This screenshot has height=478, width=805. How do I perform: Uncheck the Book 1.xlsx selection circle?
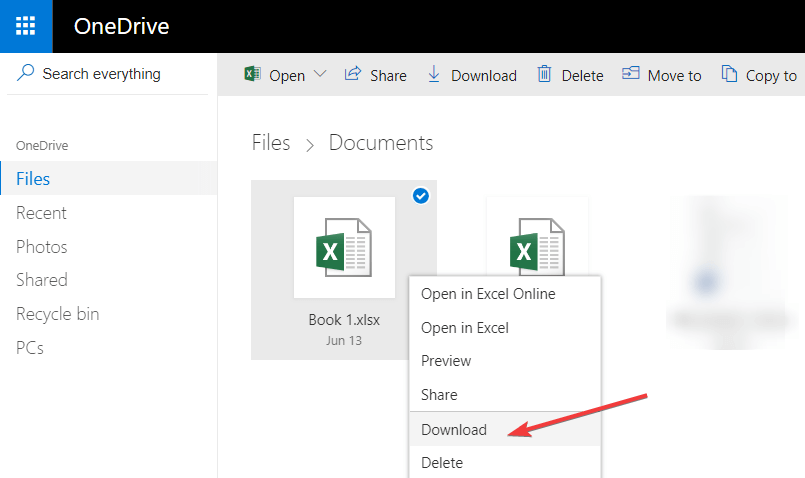pyautogui.click(x=420, y=196)
